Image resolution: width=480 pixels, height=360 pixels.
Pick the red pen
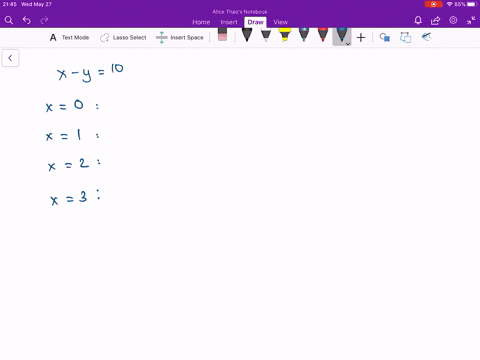(x=323, y=35)
